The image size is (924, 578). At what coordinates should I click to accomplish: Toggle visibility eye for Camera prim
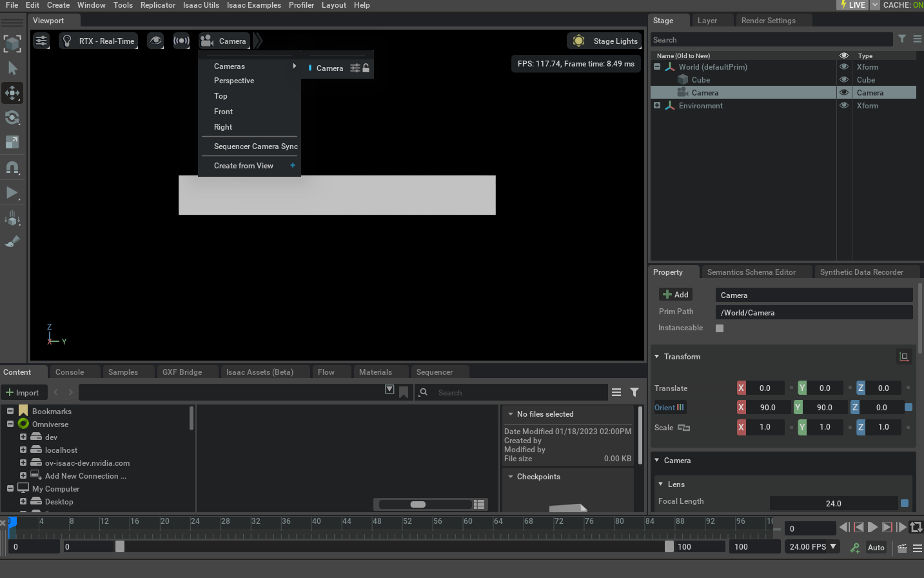[x=843, y=92]
